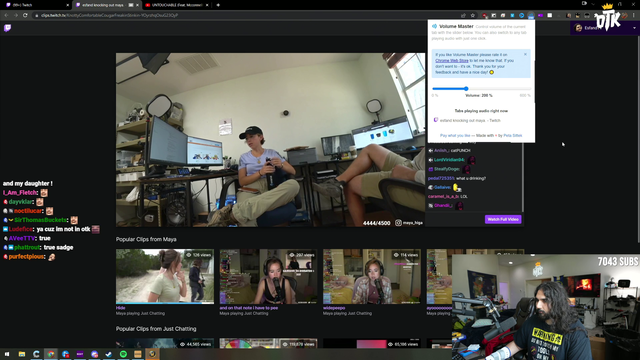Dismiss the Volume Master rate-us notice

pyautogui.click(x=525, y=54)
